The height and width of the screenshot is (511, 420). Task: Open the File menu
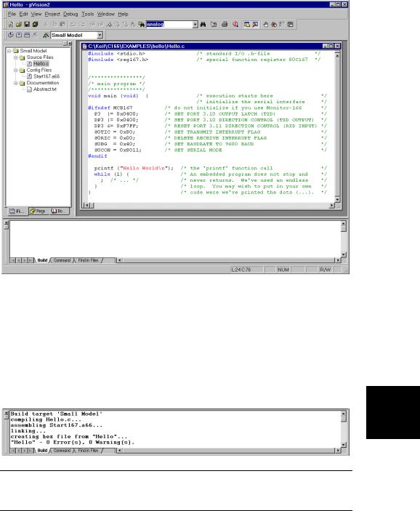pyautogui.click(x=12, y=14)
